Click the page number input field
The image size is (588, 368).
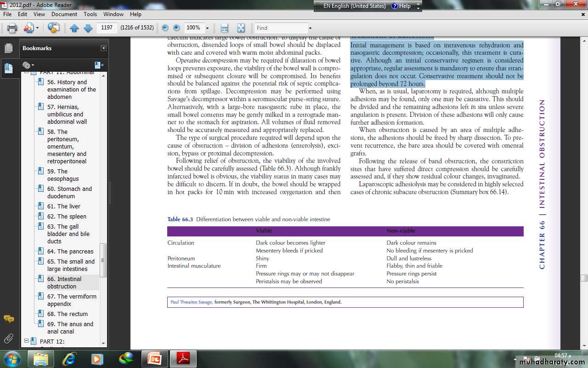tap(107, 28)
